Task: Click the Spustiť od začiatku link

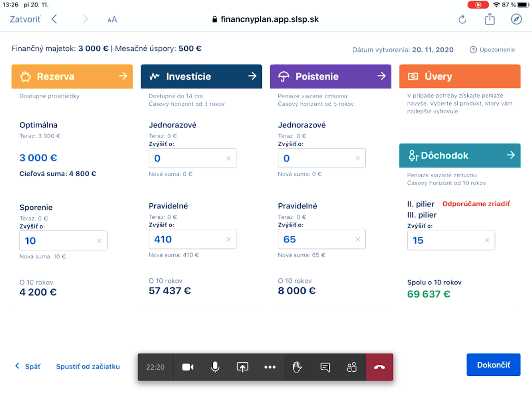Action: click(88, 367)
